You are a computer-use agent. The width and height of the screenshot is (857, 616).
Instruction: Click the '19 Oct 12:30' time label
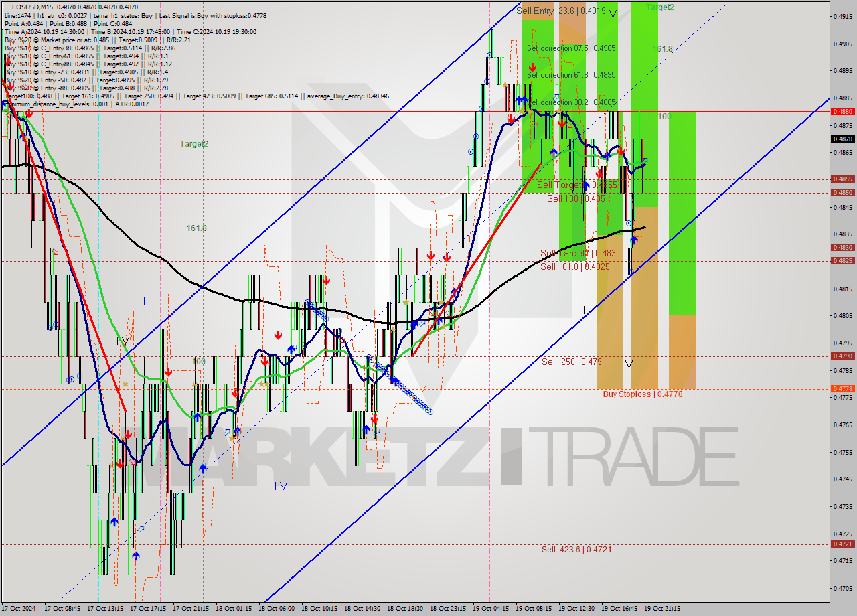(576, 609)
